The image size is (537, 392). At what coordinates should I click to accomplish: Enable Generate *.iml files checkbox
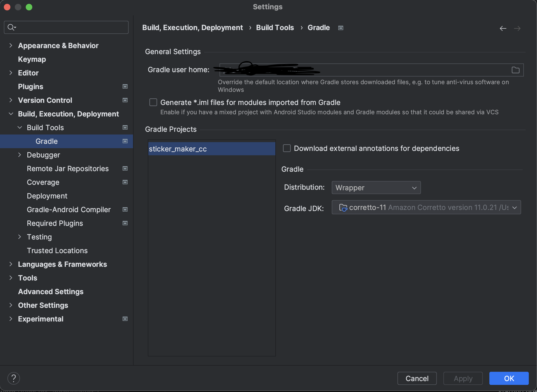coord(153,103)
